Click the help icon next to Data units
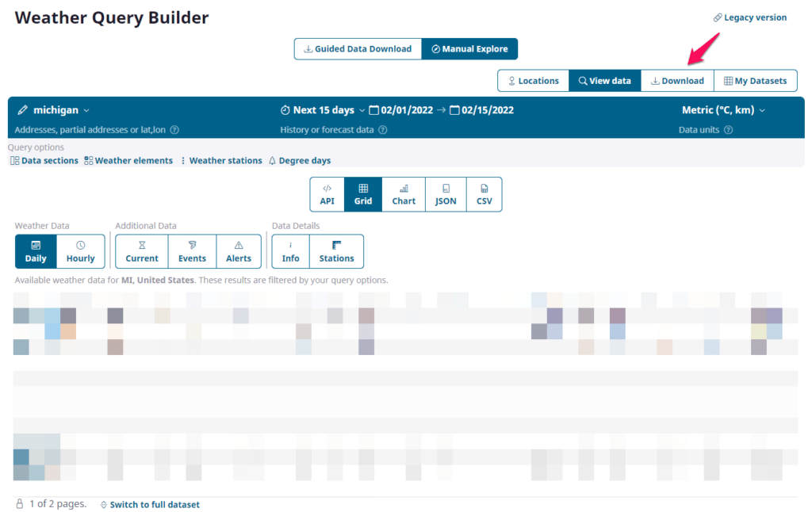 point(728,130)
